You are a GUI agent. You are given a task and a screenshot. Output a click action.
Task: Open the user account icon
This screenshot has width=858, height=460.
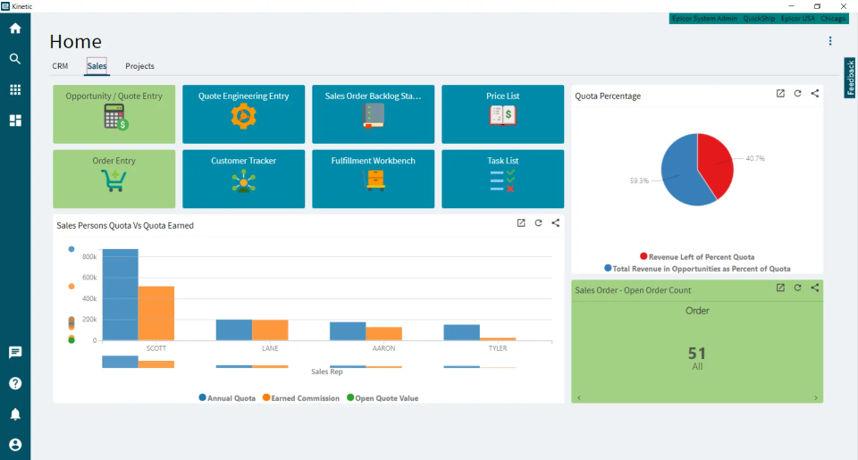[15, 445]
